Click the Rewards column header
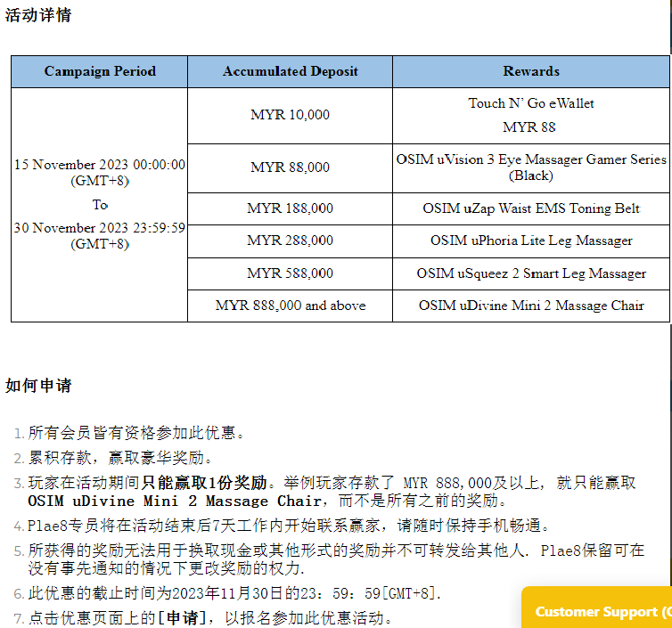Viewport: 672px width, 628px height. [x=531, y=71]
